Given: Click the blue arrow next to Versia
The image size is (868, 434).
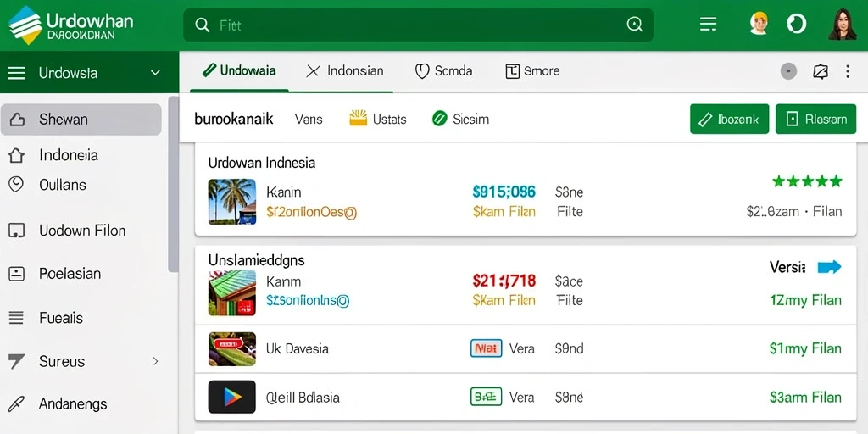Looking at the screenshot, I should (829, 267).
